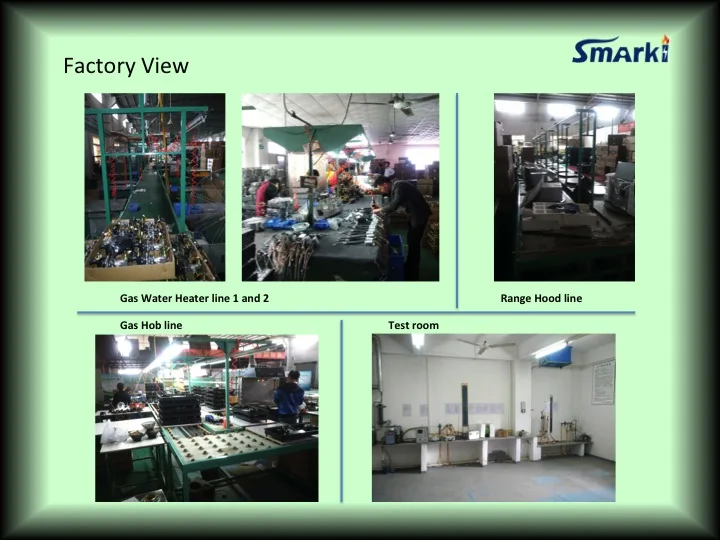Click the Range Hood line caption
The height and width of the screenshot is (540, 720).
tap(541, 298)
